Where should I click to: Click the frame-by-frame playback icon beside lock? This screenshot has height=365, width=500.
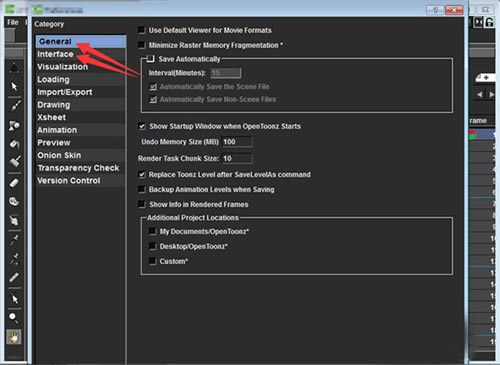tap(478, 22)
